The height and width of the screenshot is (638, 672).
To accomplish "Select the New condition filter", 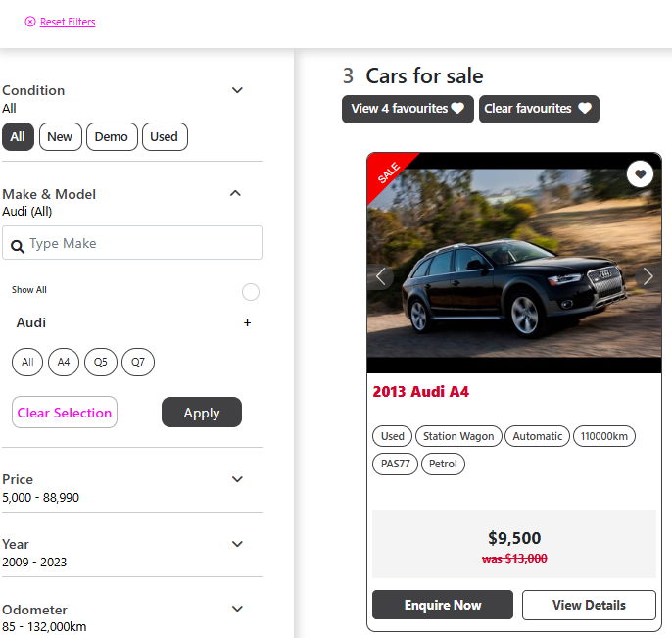I will (60, 137).
